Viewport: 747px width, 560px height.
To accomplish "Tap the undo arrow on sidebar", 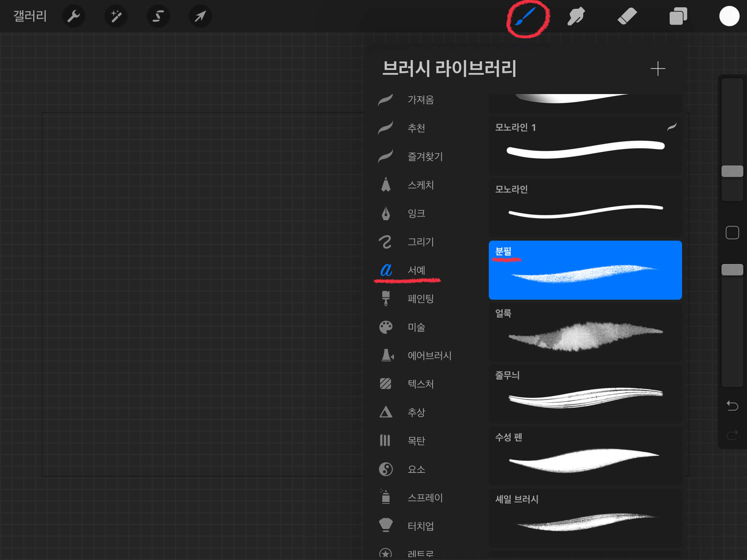I will pos(732,405).
